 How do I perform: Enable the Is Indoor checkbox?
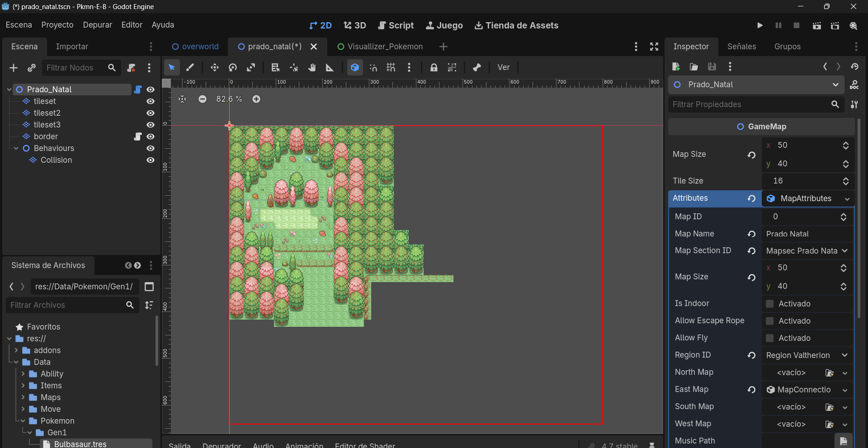click(769, 304)
